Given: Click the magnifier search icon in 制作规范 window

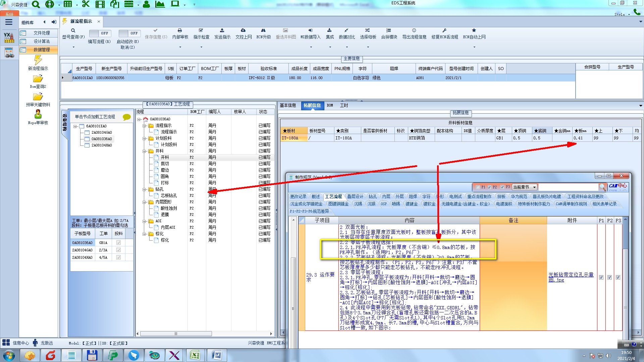Looking at the screenshot, I should [602, 187].
